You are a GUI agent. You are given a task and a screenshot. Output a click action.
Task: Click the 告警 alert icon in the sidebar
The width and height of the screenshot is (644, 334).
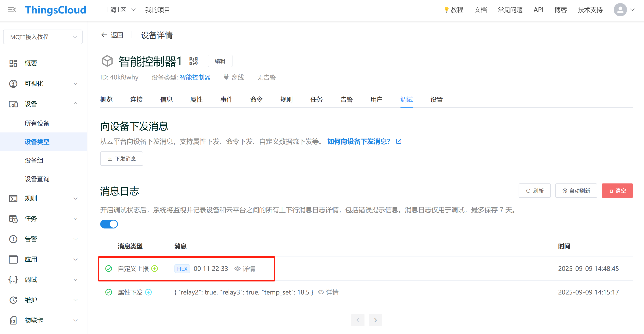tap(13, 239)
